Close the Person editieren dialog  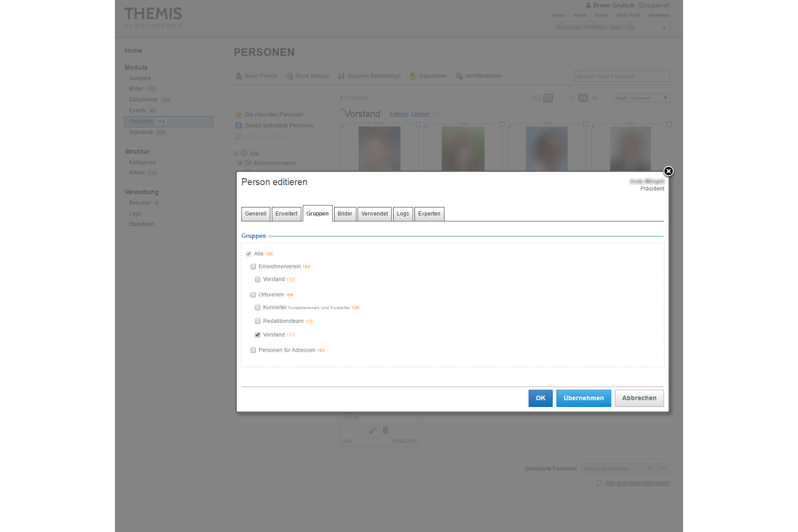[x=668, y=171]
